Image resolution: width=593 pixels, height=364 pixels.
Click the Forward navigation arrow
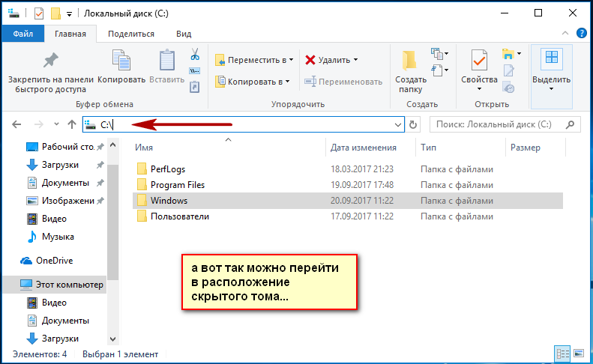point(38,124)
